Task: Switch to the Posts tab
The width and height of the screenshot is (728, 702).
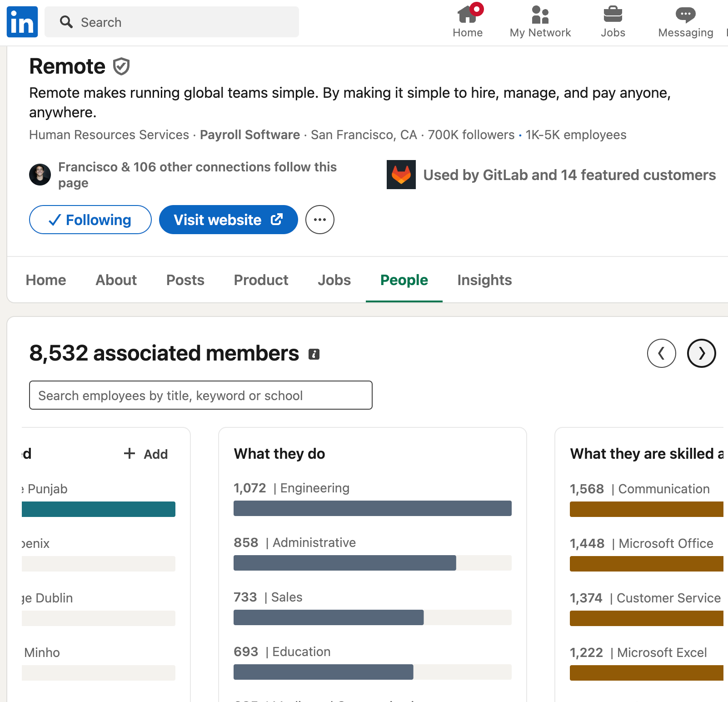Action: point(185,280)
